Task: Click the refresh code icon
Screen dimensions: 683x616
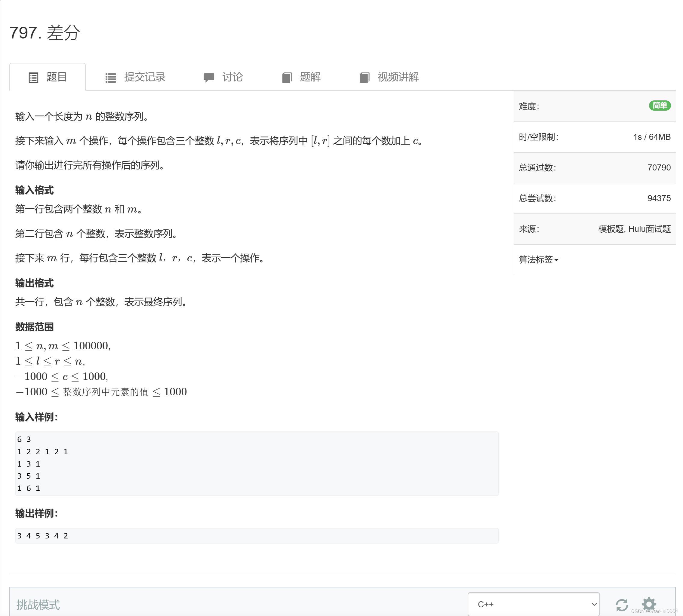Action: coord(621,605)
